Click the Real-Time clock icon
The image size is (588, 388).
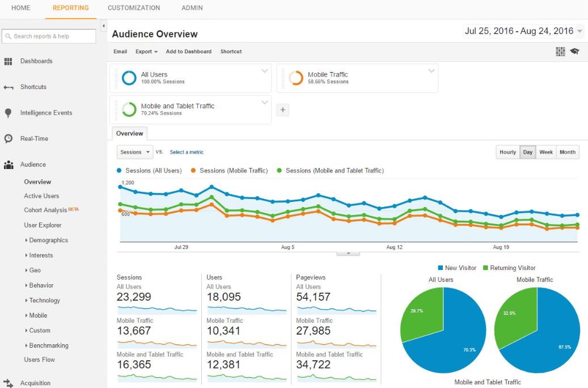pos(9,139)
